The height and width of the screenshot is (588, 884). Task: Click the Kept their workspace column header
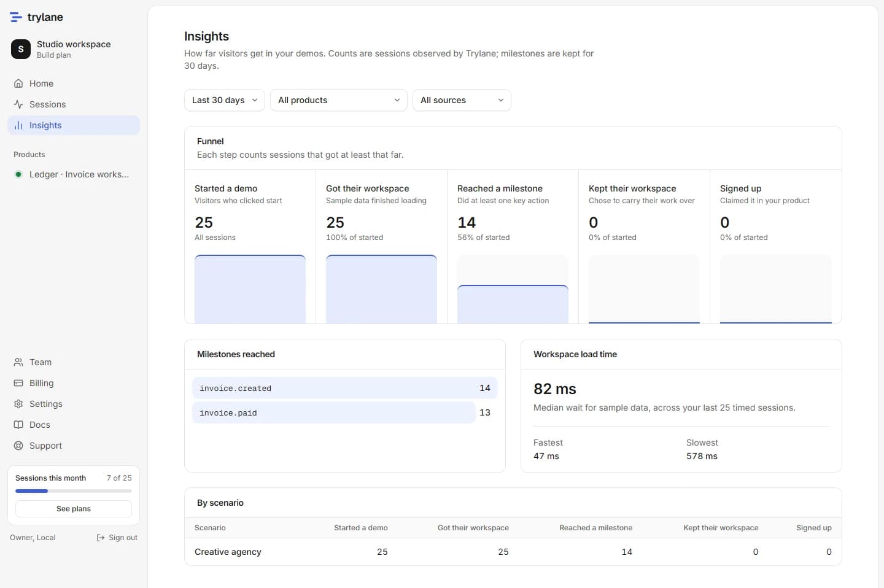[721, 528]
